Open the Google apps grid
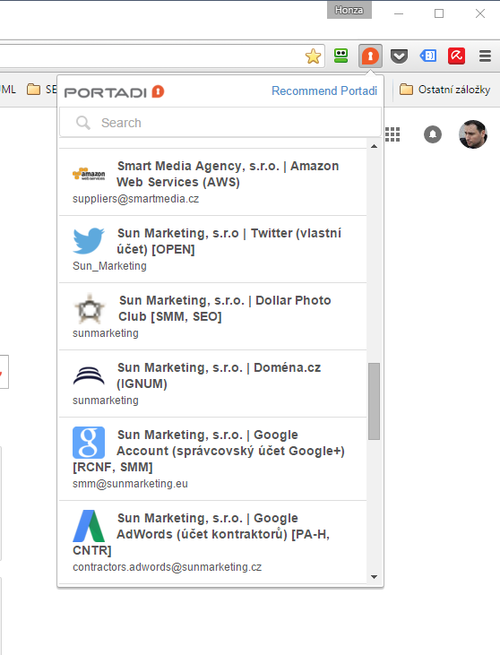The height and width of the screenshot is (655, 500). point(392,135)
